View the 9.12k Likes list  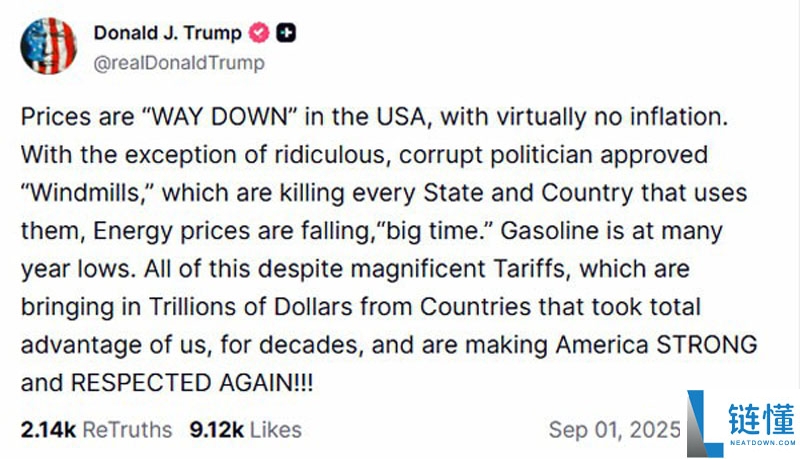pyautogui.click(x=245, y=430)
